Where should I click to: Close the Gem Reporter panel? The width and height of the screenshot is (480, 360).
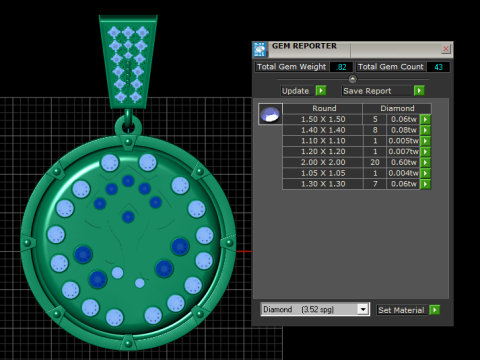click(x=446, y=49)
